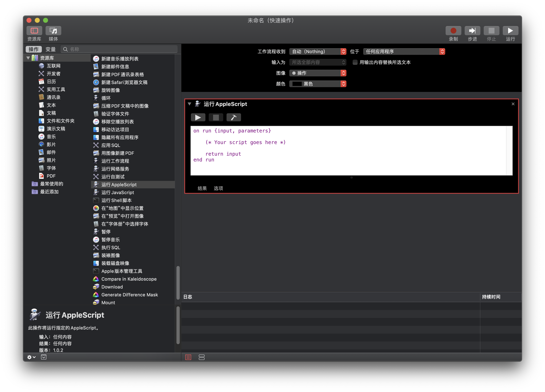The image size is (545, 392).
Task: Select the 文件和文件夹 category
Action: click(x=60, y=121)
